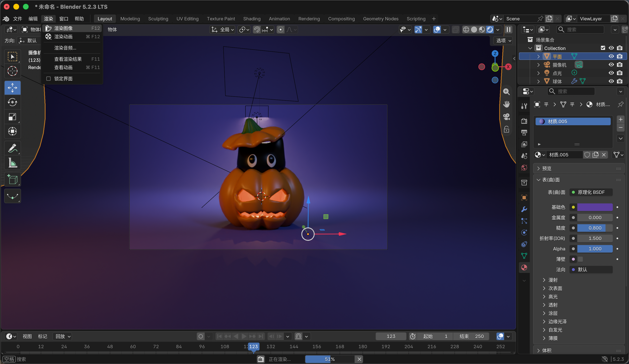
Task: Open the Modifier wrench properties tab
Action: (524, 209)
